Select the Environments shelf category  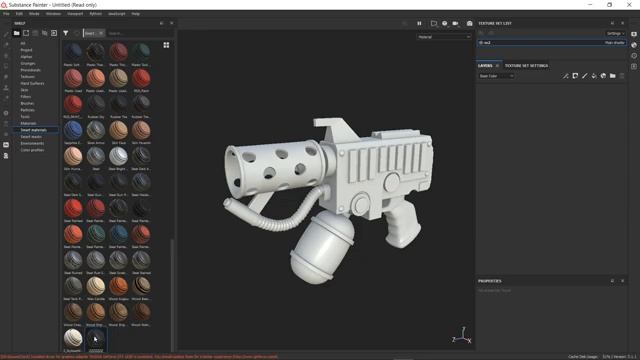32,143
